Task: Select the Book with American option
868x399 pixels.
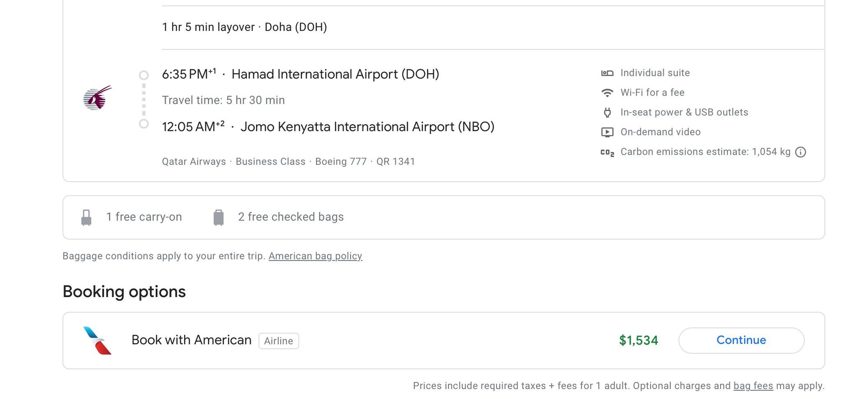Action: click(444, 340)
